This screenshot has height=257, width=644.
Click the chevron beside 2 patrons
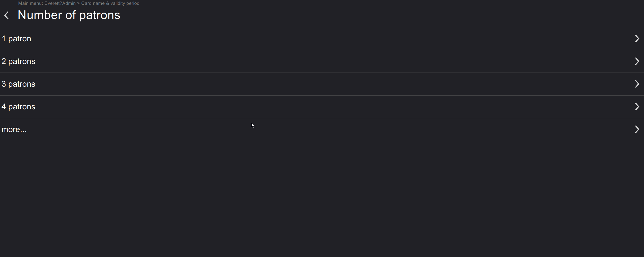coord(637,61)
